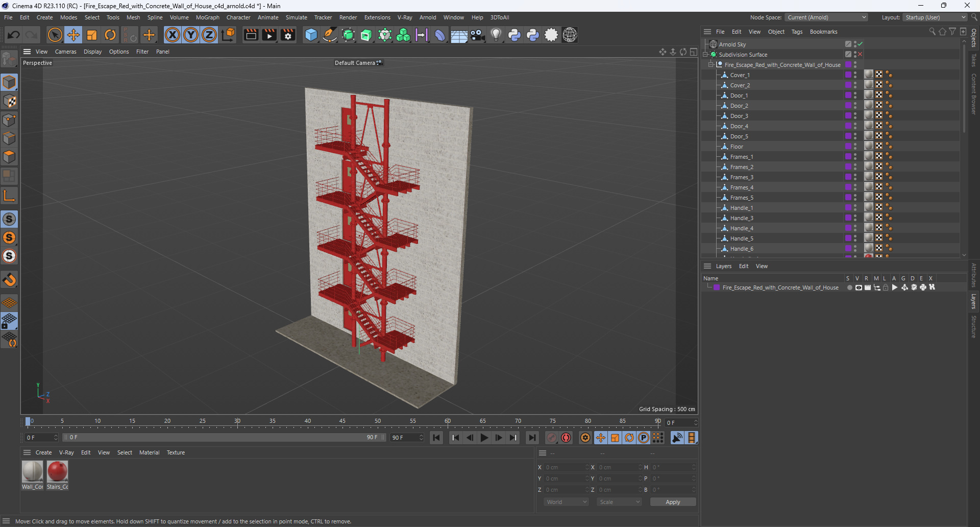This screenshot has width=980, height=527.
Task: Open Render to Picture Viewer
Action: pyautogui.click(x=269, y=35)
